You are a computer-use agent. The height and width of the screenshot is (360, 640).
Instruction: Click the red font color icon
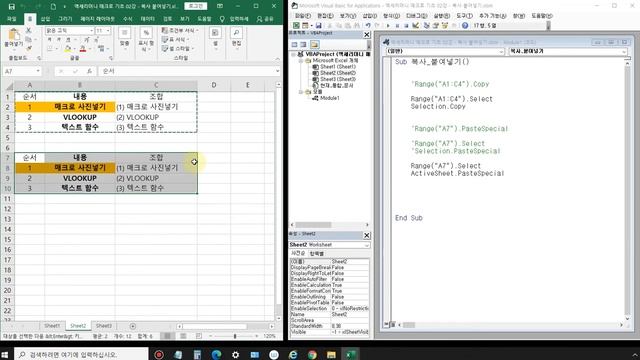coord(83,49)
